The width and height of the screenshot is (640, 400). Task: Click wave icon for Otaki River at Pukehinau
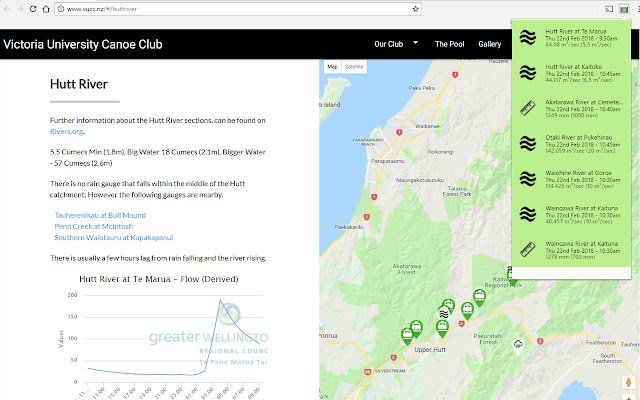pyautogui.click(x=527, y=143)
